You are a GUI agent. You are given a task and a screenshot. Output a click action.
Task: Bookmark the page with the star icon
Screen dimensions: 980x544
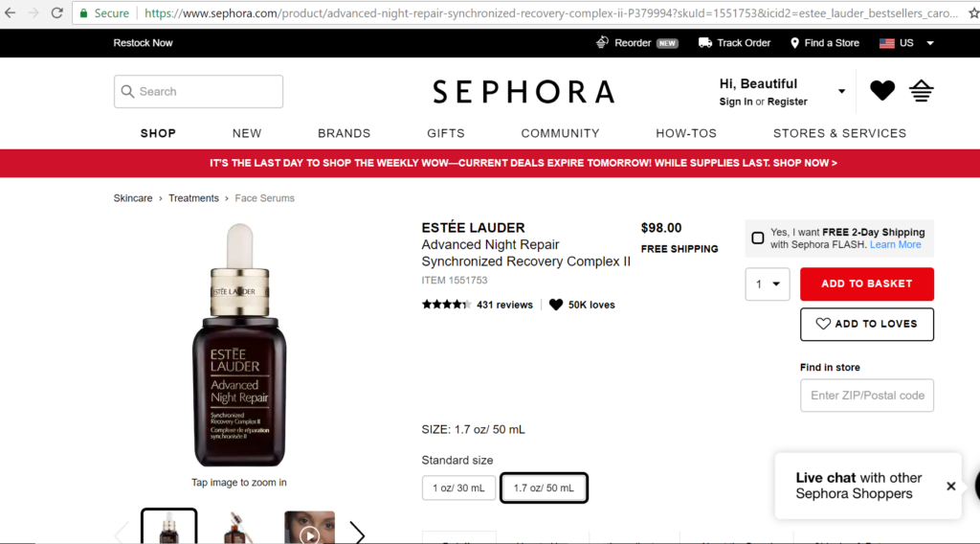(973, 12)
